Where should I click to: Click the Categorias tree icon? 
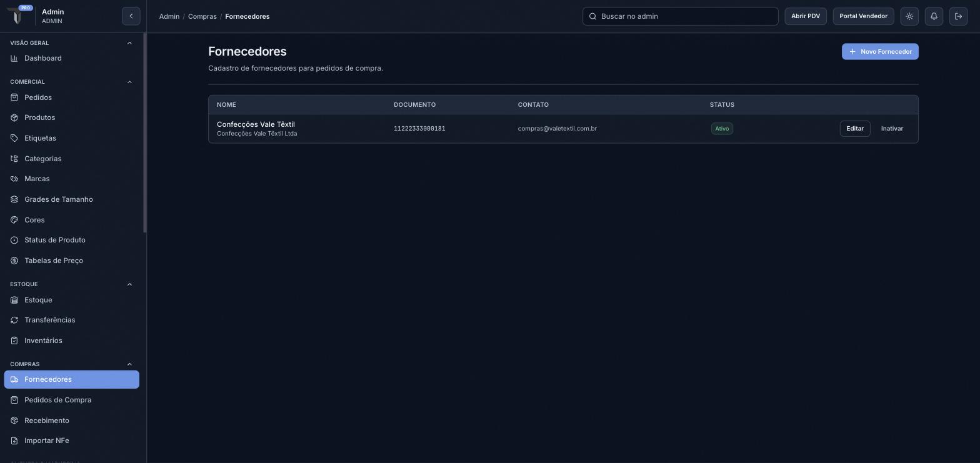[x=14, y=159]
